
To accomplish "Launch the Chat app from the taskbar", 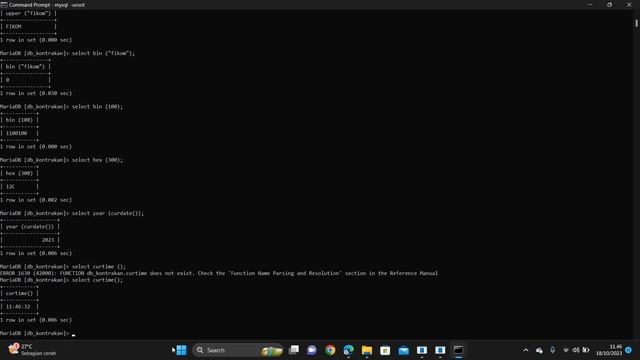I will tap(312, 350).
